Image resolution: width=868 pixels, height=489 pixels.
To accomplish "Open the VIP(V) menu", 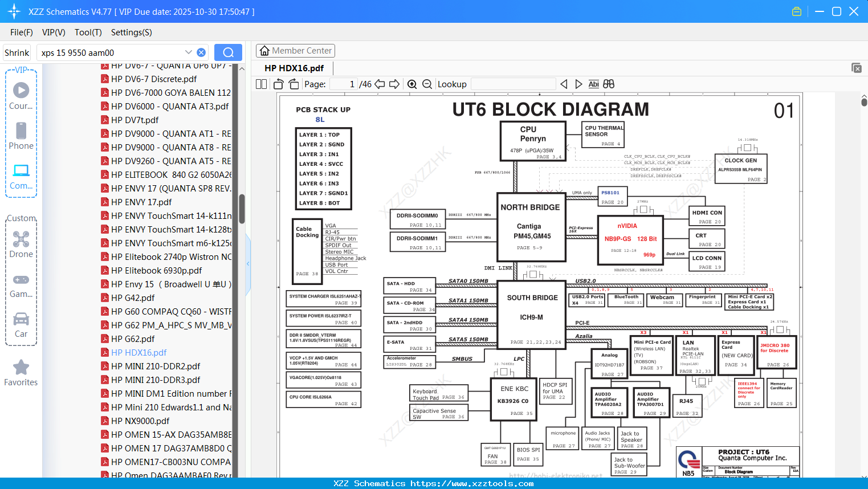I will pos(54,32).
